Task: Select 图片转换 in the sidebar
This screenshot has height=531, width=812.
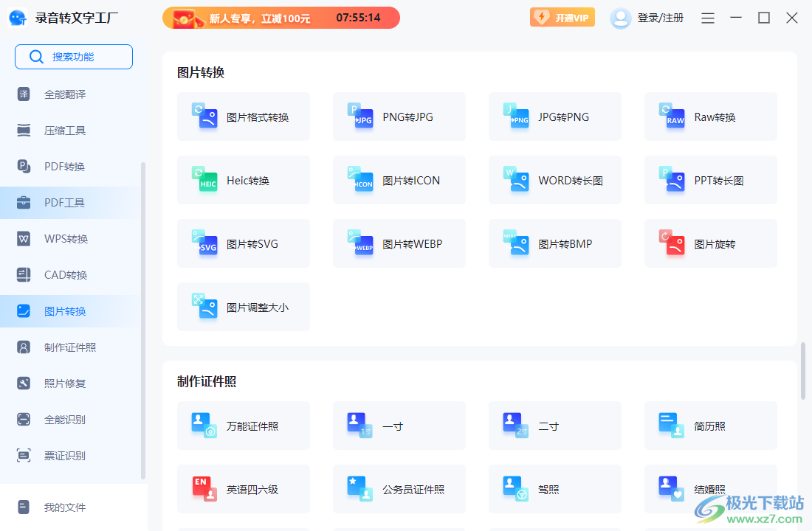Action: coord(70,311)
